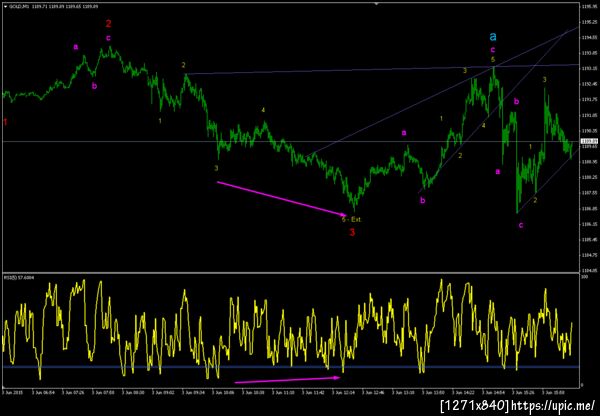Select the large red wave label 3 at the low

(352, 232)
